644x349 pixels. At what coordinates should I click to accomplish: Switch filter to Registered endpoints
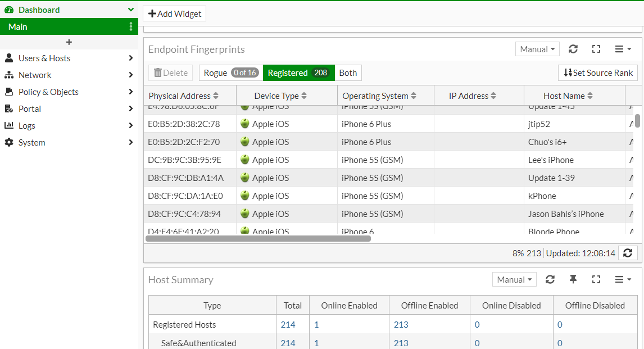point(298,73)
